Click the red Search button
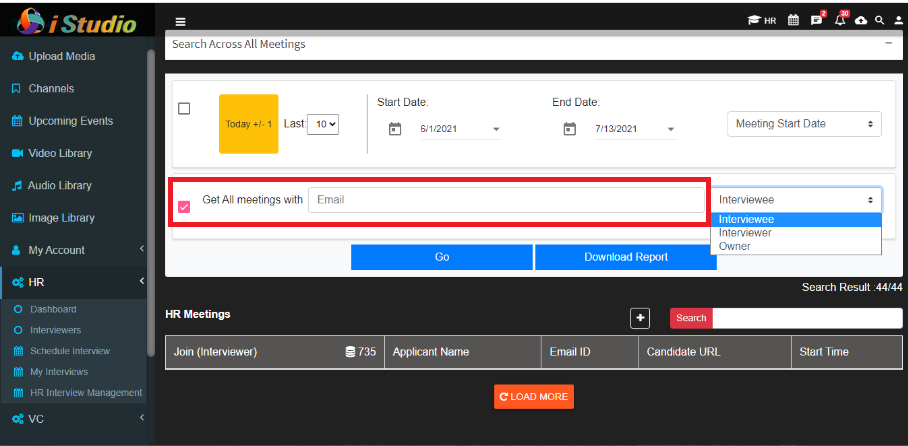The width and height of the screenshot is (908, 446). tap(691, 318)
